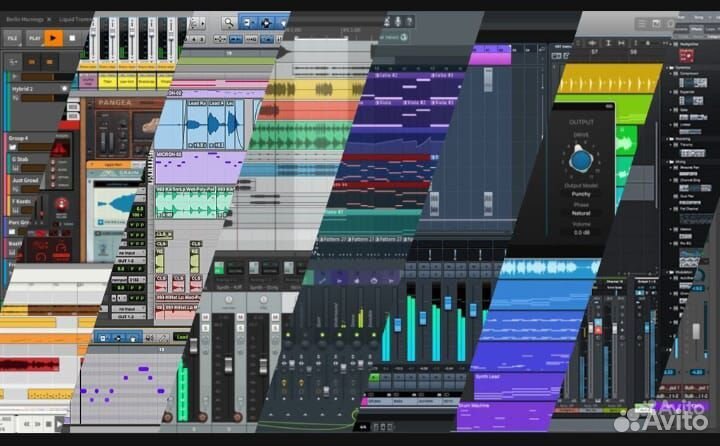Screen dimensions: 720x446
Task: Solo the first grey mixer channel
Action: [x=205, y=328]
